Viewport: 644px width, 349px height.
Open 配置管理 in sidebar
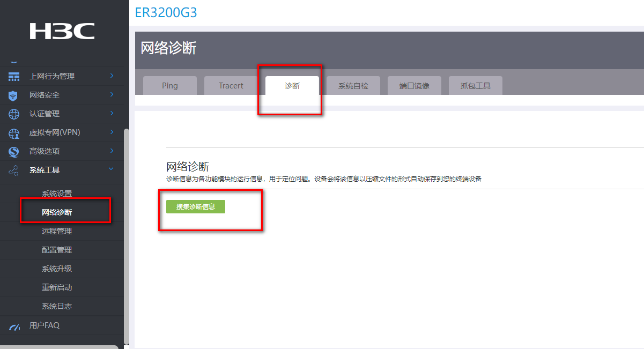[57, 250]
